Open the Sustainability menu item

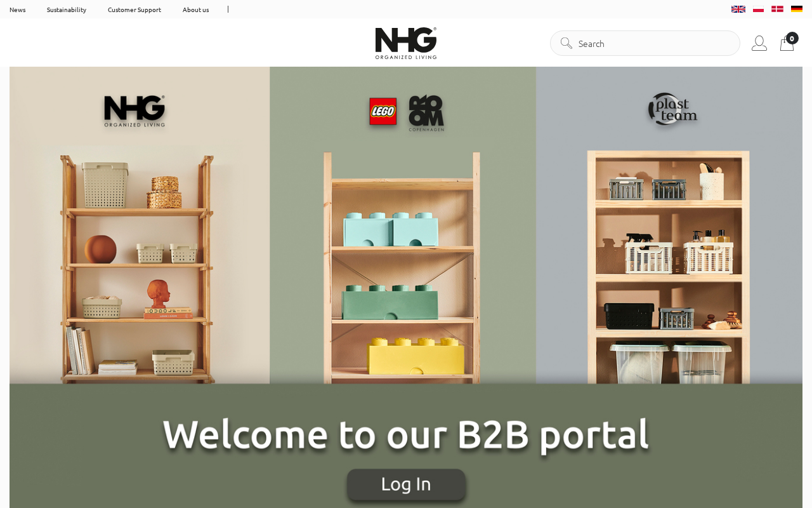pyautogui.click(x=67, y=10)
